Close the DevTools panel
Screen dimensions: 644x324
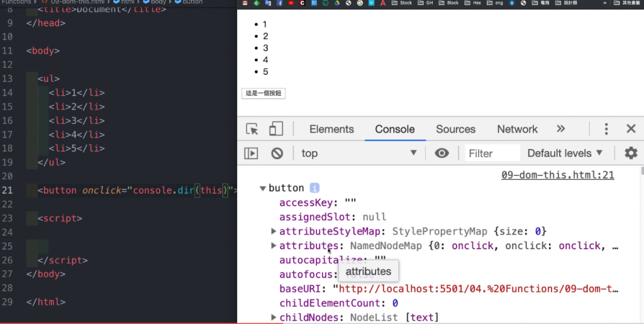click(631, 129)
